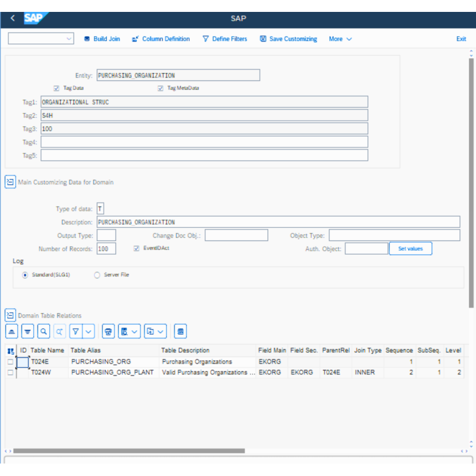Collapse the Domain Table Relations section
This screenshot has width=476, height=476.
tap(10, 315)
